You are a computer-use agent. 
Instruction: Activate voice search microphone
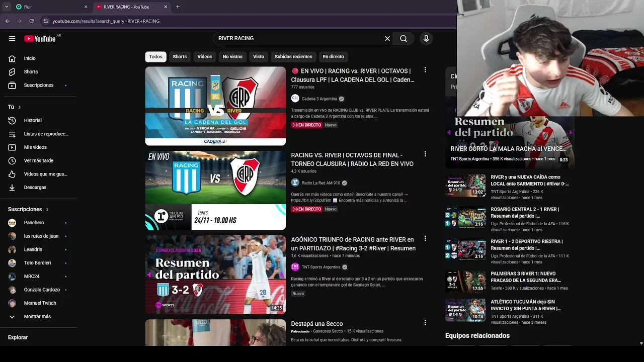click(426, 38)
